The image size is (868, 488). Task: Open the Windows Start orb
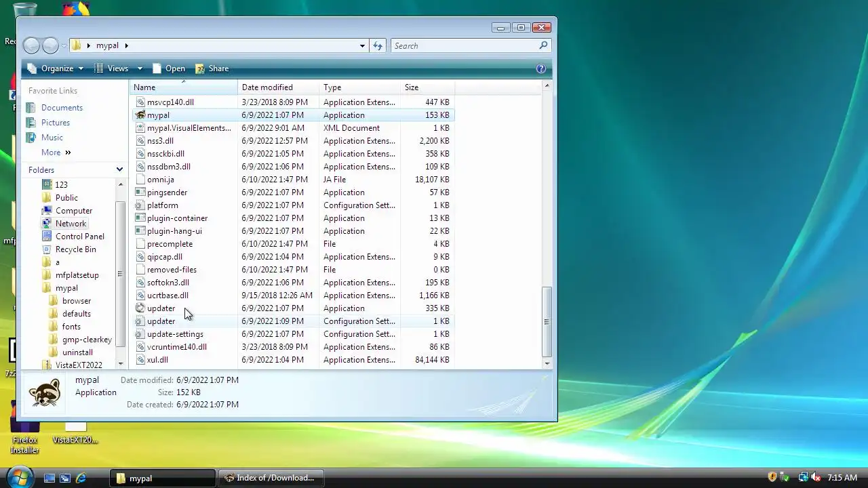[19, 477]
